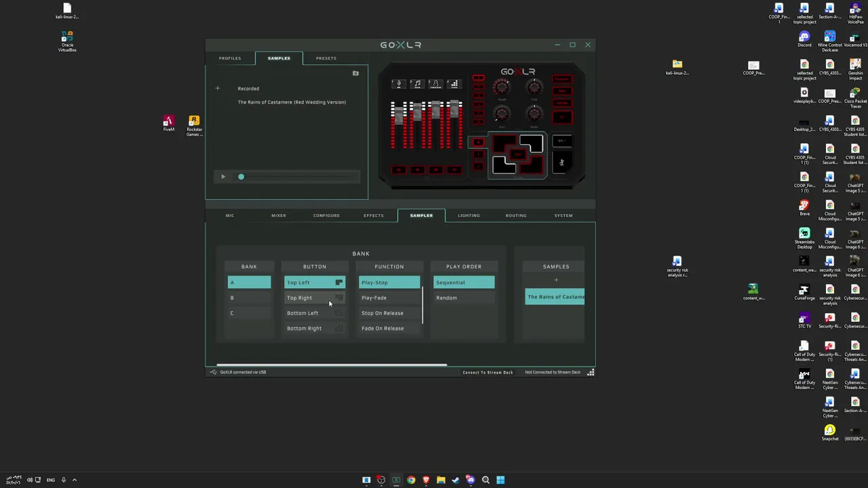Click the Mic channel icon above fader one

[399, 84]
